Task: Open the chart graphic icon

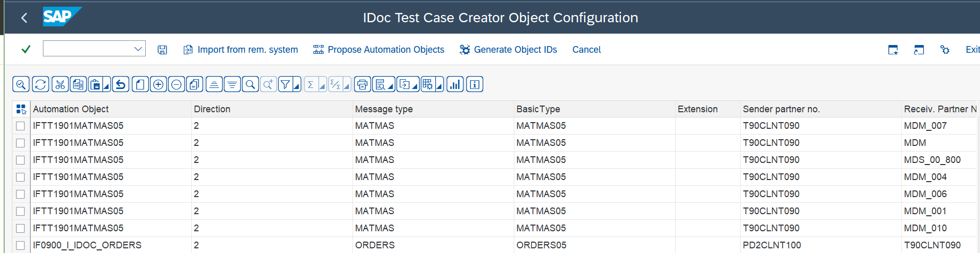Action: [x=455, y=84]
